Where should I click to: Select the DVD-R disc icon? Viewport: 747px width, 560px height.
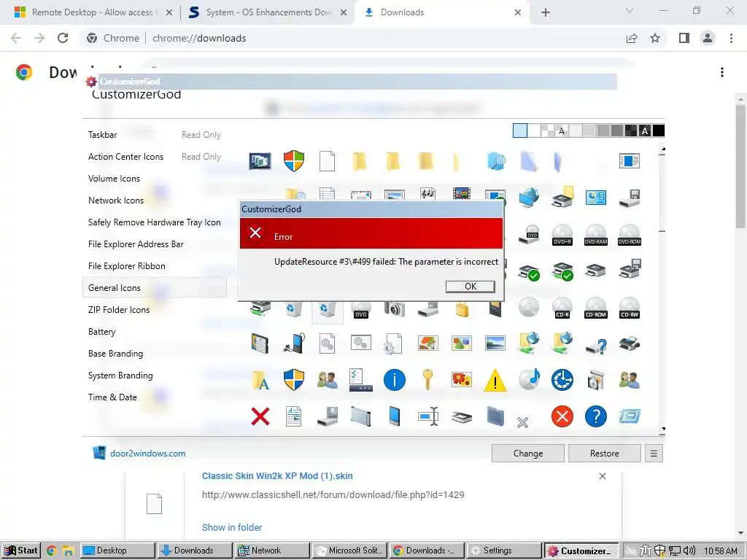tap(562, 234)
